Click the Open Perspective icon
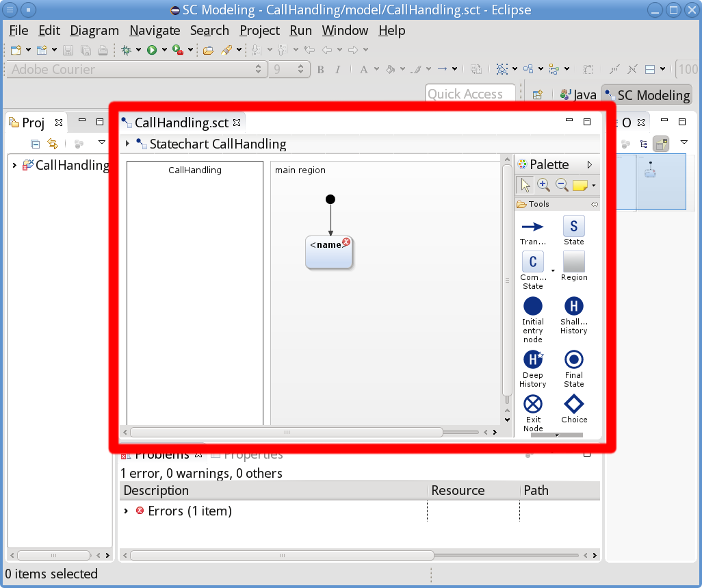The image size is (702, 588). (x=537, y=94)
